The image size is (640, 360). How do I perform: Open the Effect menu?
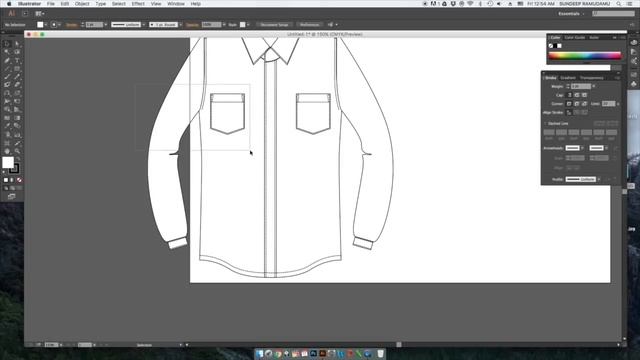[x=138, y=4]
